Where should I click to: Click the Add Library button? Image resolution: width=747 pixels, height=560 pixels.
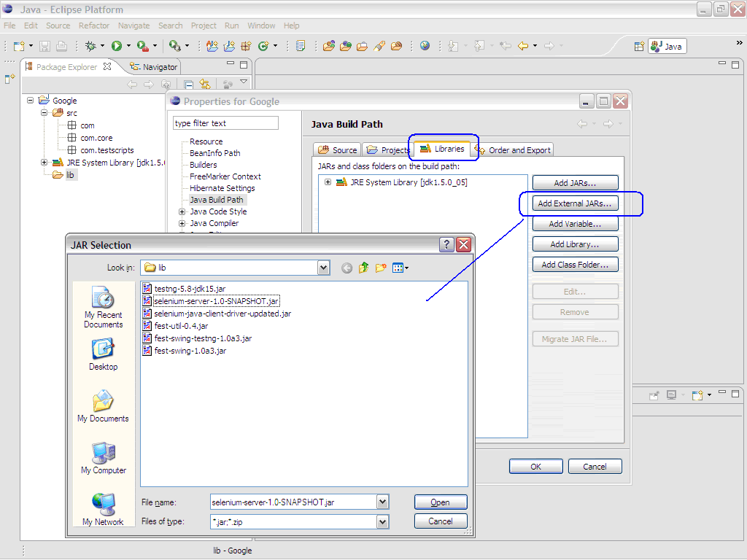575,244
